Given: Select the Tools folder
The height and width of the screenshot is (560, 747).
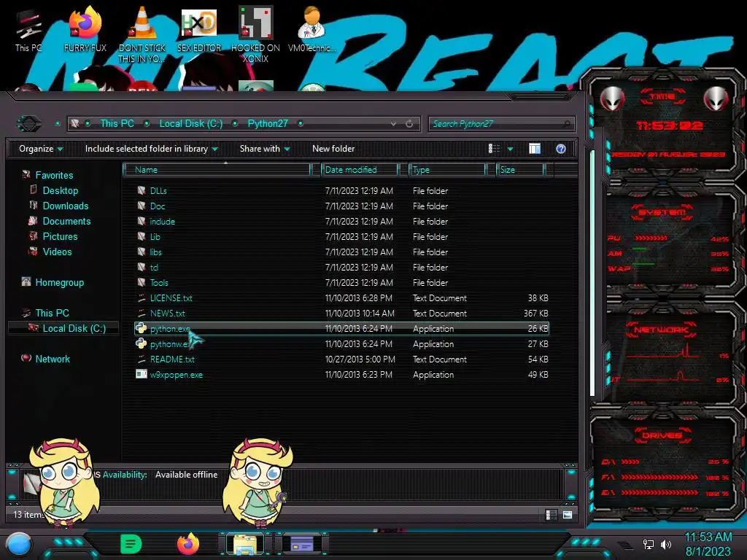Looking at the screenshot, I should 158,282.
